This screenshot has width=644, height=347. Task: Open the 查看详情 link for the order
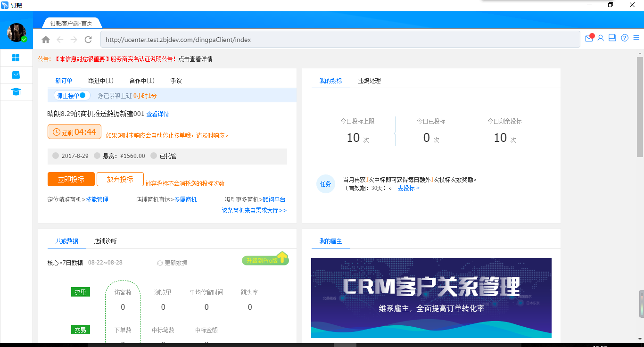(x=157, y=114)
